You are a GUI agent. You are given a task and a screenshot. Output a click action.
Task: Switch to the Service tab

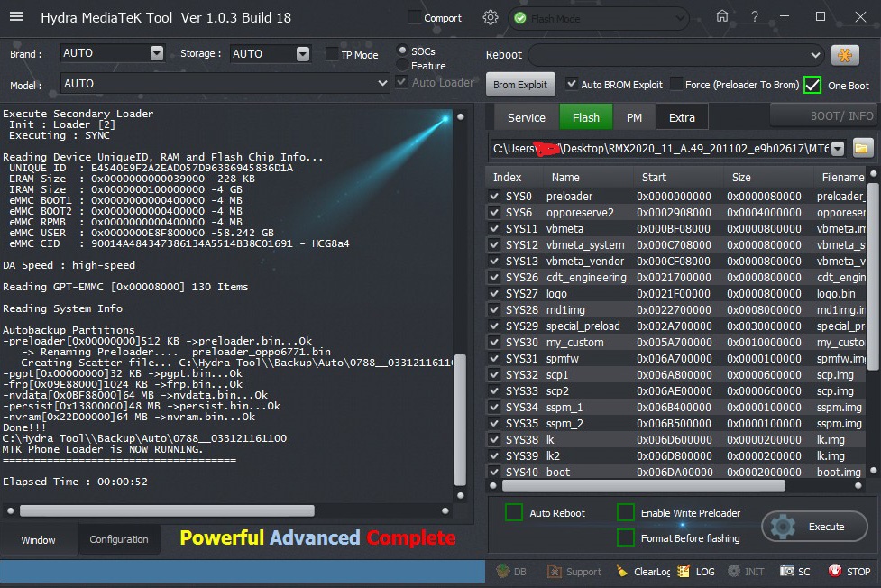(x=526, y=117)
